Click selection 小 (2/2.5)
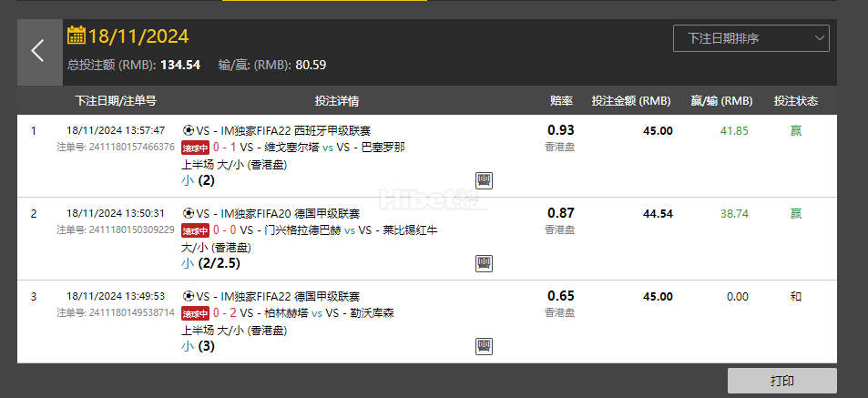The width and height of the screenshot is (868, 398). point(210,263)
